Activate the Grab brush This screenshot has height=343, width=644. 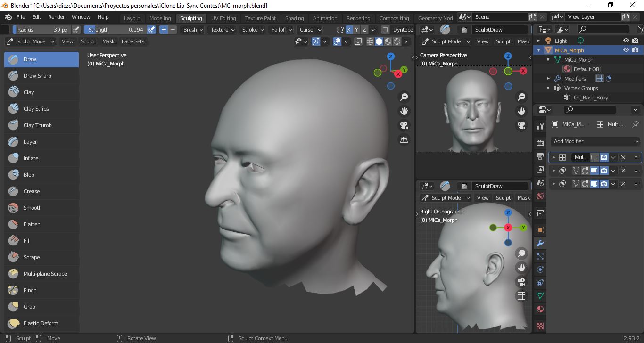tap(41, 307)
